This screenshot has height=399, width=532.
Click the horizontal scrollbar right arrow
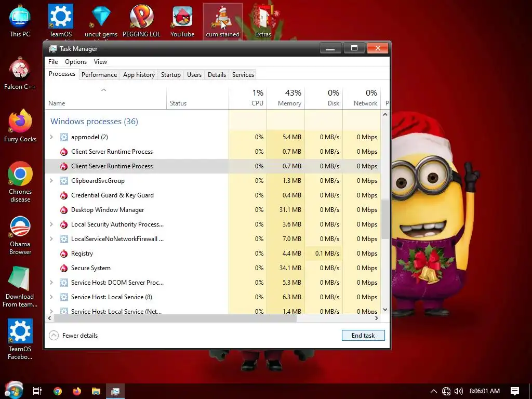pyautogui.click(x=376, y=318)
